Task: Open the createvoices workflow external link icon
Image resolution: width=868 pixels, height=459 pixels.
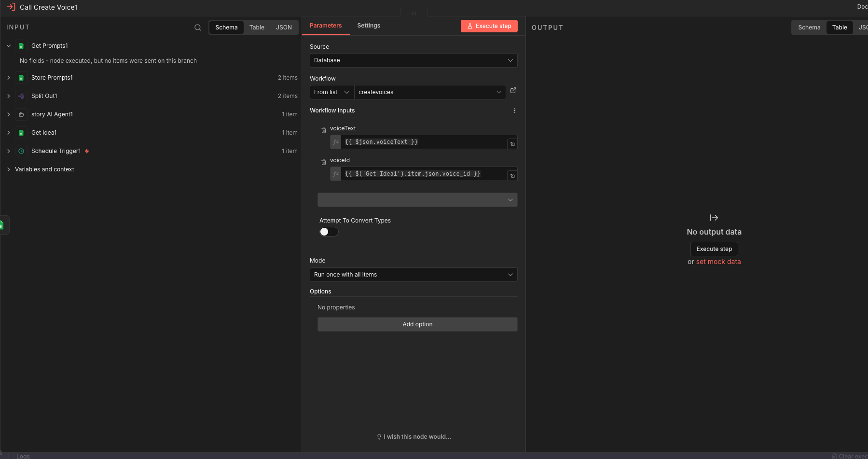Action: coord(513,90)
